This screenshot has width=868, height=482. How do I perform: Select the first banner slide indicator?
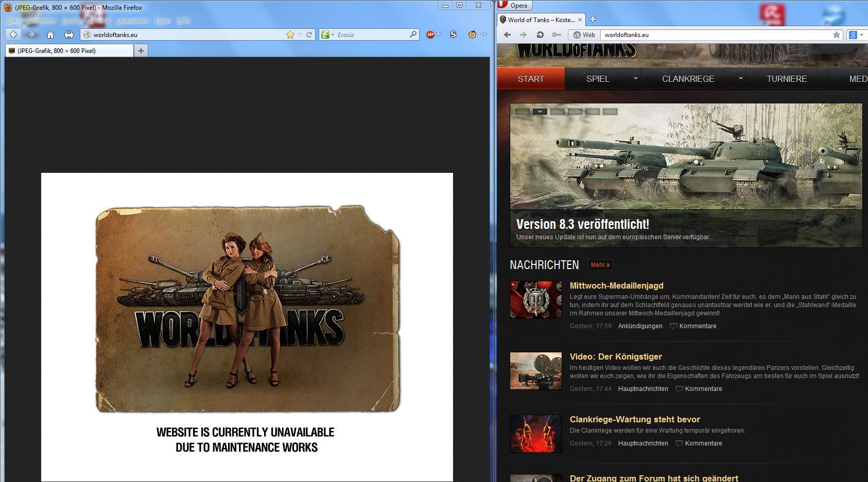tap(523, 111)
